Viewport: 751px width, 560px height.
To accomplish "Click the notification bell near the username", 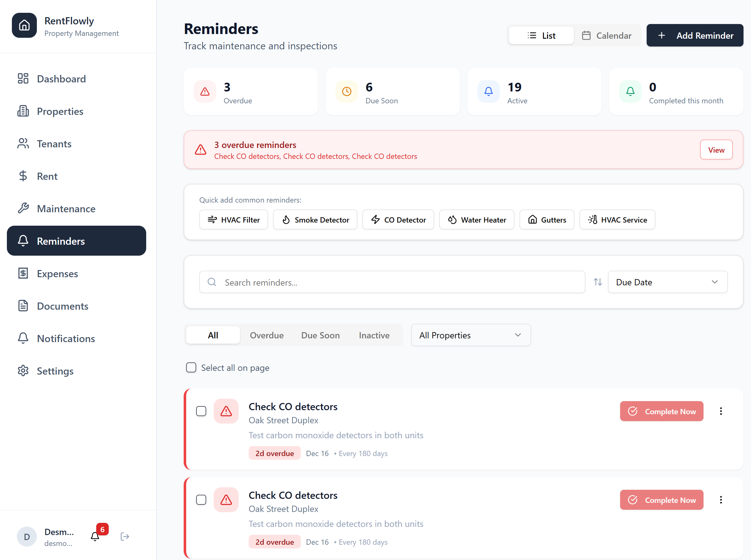I will click(x=95, y=537).
